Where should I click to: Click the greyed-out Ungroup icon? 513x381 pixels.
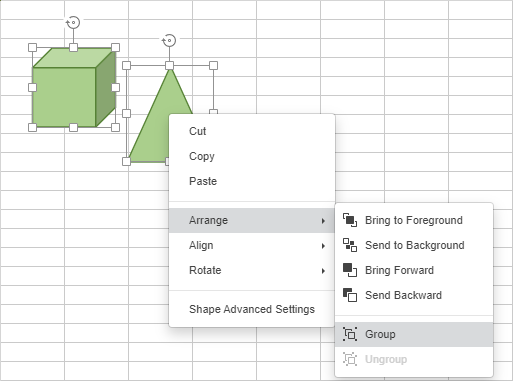(x=350, y=359)
